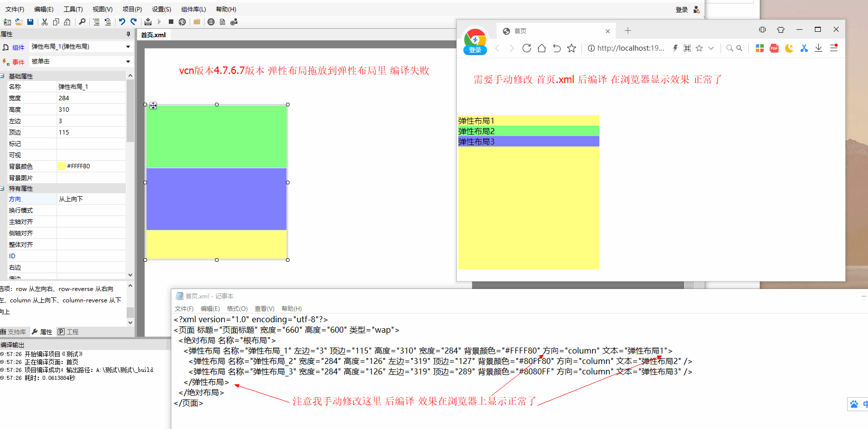Switch to the 工程 tab
The image size is (868, 429).
pyautogui.click(x=69, y=332)
